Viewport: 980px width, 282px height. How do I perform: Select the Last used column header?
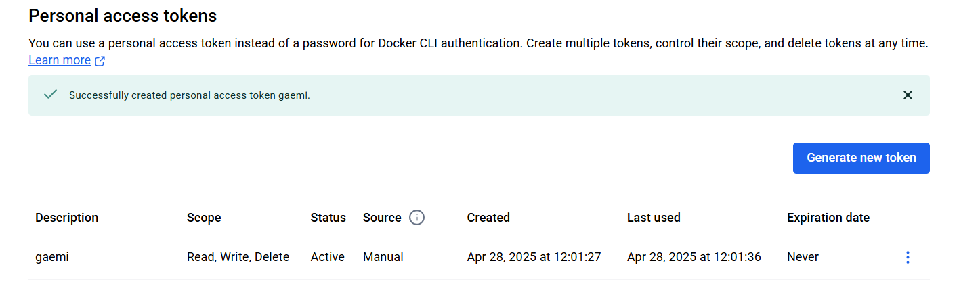coord(654,218)
